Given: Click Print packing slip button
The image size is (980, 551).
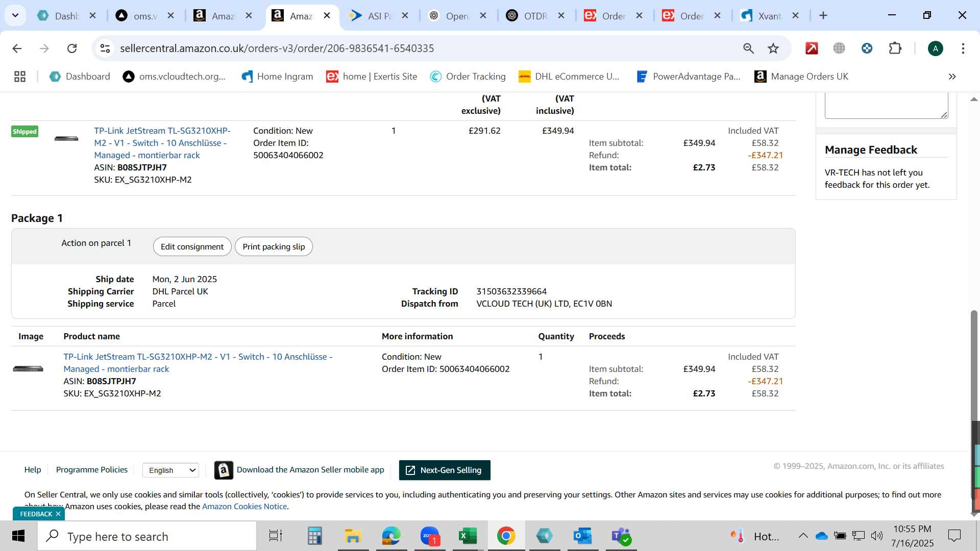Looking at the screenshot, I should coord(274,247).
